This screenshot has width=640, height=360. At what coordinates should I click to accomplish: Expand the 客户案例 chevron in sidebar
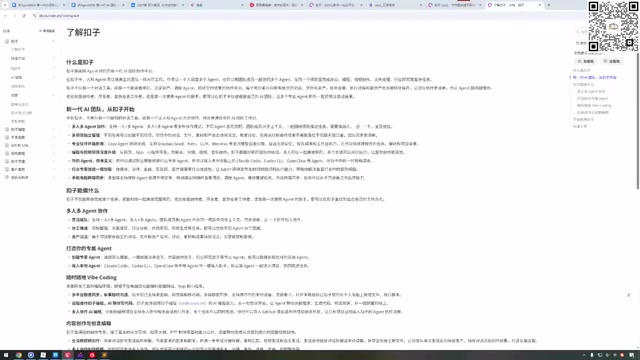(53, 169)
